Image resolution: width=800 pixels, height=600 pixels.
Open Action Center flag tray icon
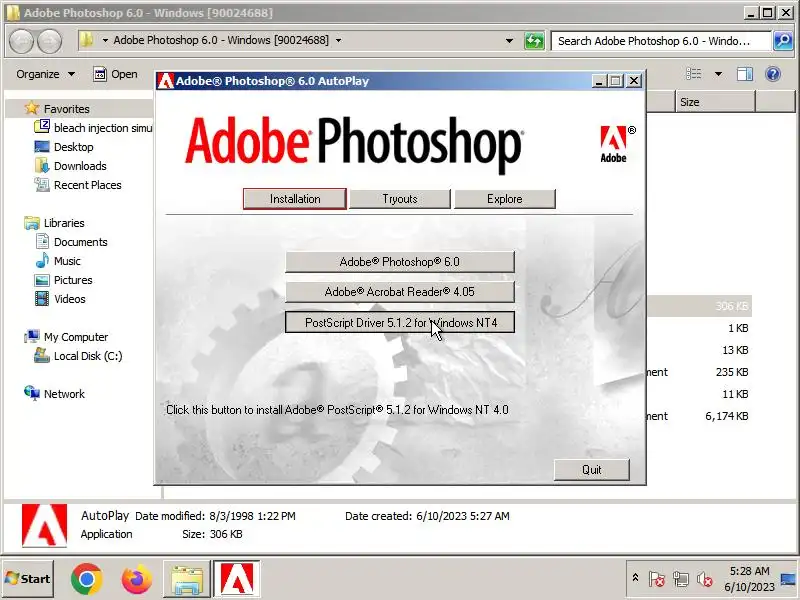point(657,579)
